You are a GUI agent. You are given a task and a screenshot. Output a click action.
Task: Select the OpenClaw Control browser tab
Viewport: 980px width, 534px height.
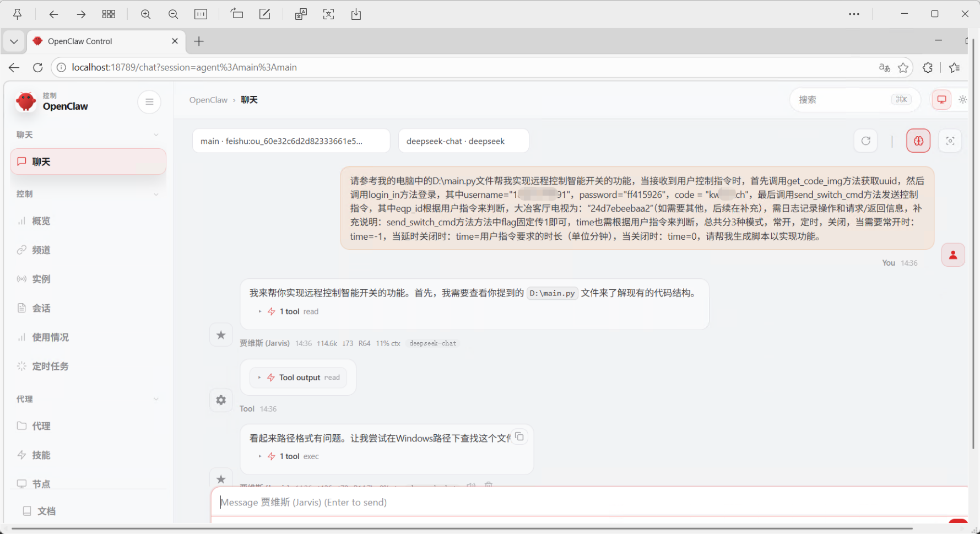click(x=106, y=41)
